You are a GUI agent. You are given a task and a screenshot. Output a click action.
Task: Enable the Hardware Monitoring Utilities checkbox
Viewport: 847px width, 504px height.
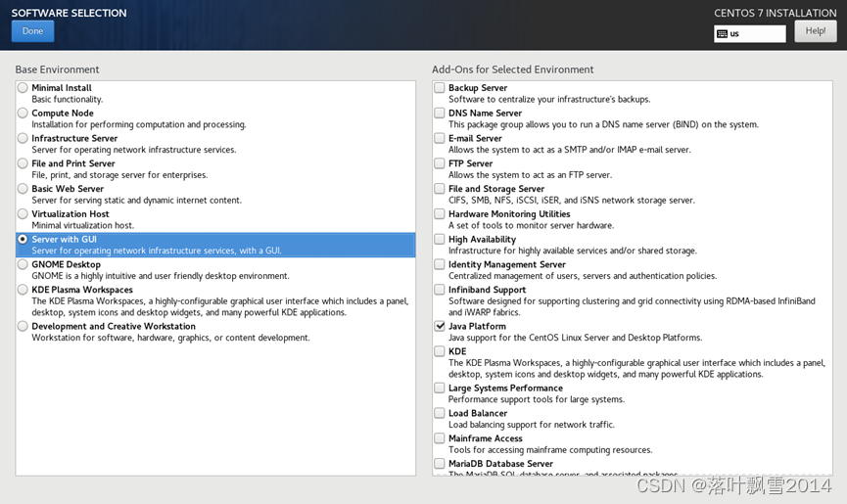coord(440,213)
